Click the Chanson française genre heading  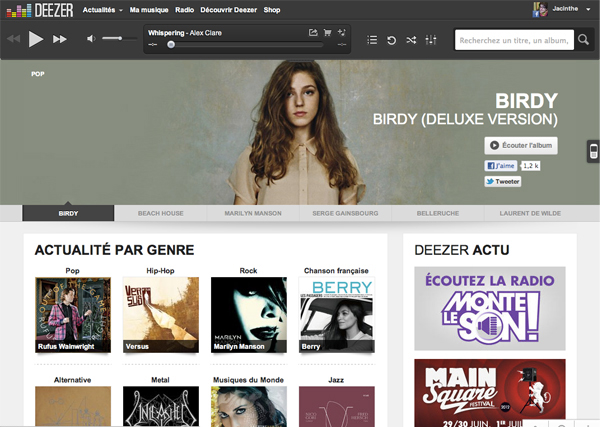pyautogui.click(x=336, y=271)
